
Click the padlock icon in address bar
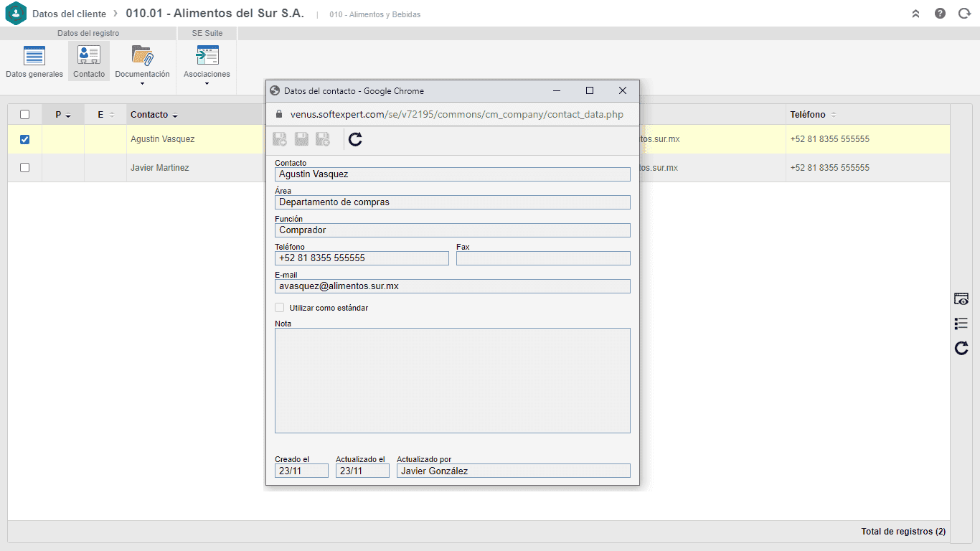coord(280,114)
